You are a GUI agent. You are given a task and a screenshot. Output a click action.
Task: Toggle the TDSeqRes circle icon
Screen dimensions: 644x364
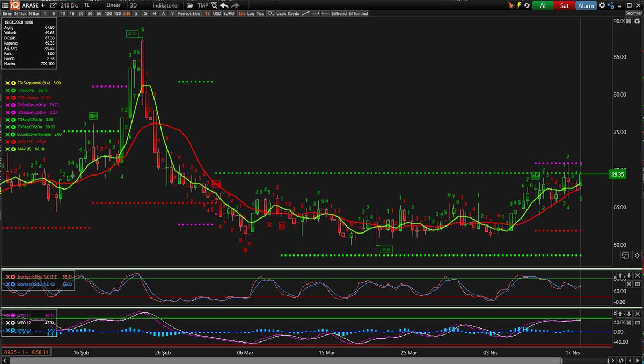pos(13,90)
